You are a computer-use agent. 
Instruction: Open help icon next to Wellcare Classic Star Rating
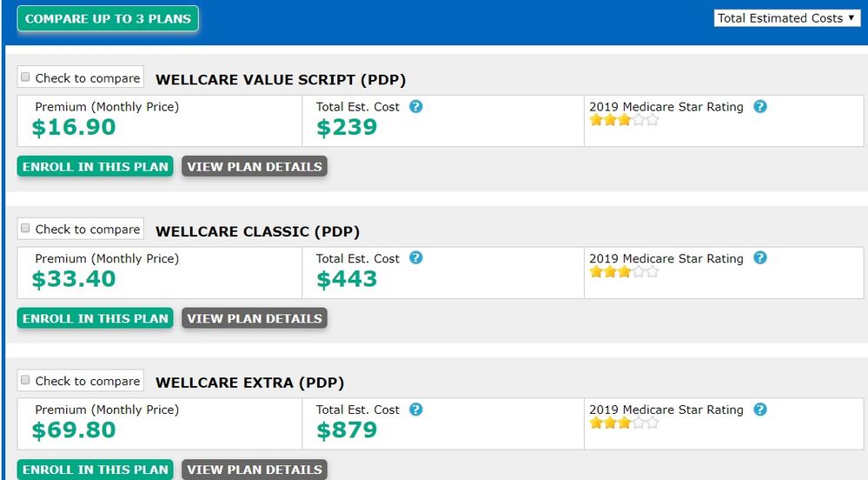pos(760,258)
